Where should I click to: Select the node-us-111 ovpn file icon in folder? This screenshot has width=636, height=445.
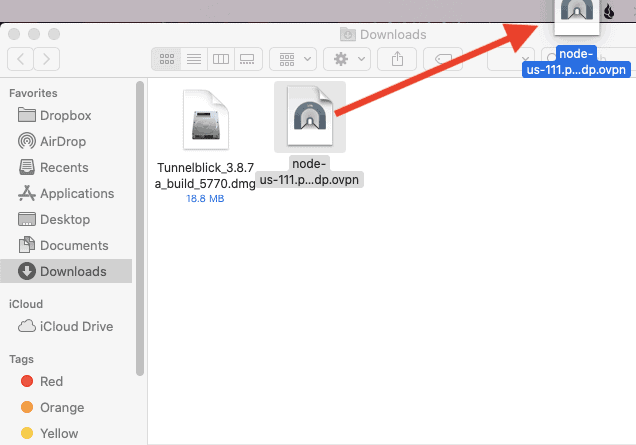tap(310, 117)
